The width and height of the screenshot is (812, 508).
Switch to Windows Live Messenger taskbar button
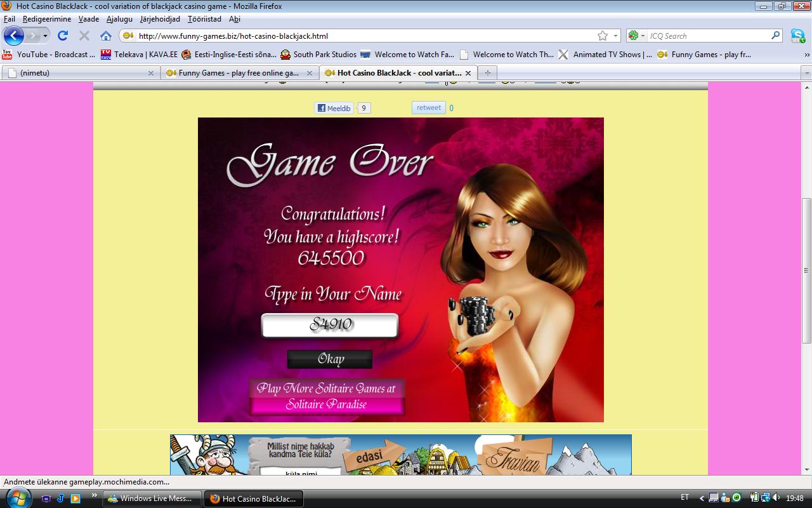click(x=152, y=498)
